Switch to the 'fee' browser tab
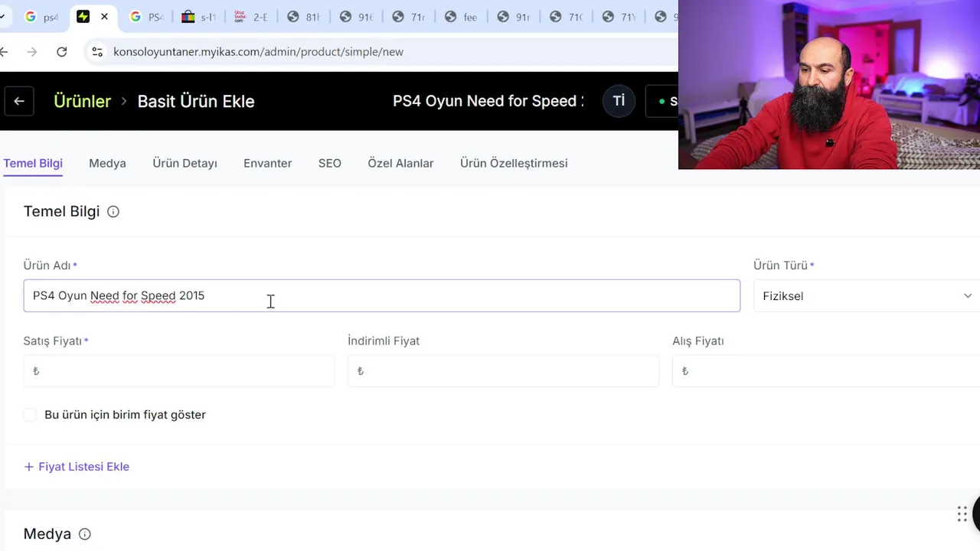 (461, 17)
